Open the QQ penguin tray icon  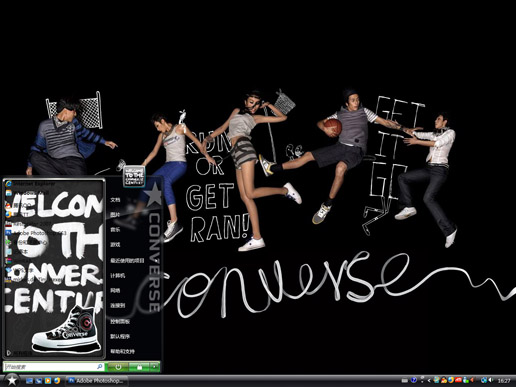click(x=466, y=380)
